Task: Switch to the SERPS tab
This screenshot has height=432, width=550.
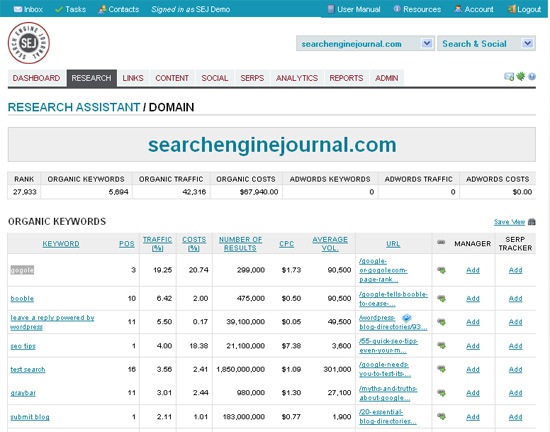Action: tap(252, 78)
